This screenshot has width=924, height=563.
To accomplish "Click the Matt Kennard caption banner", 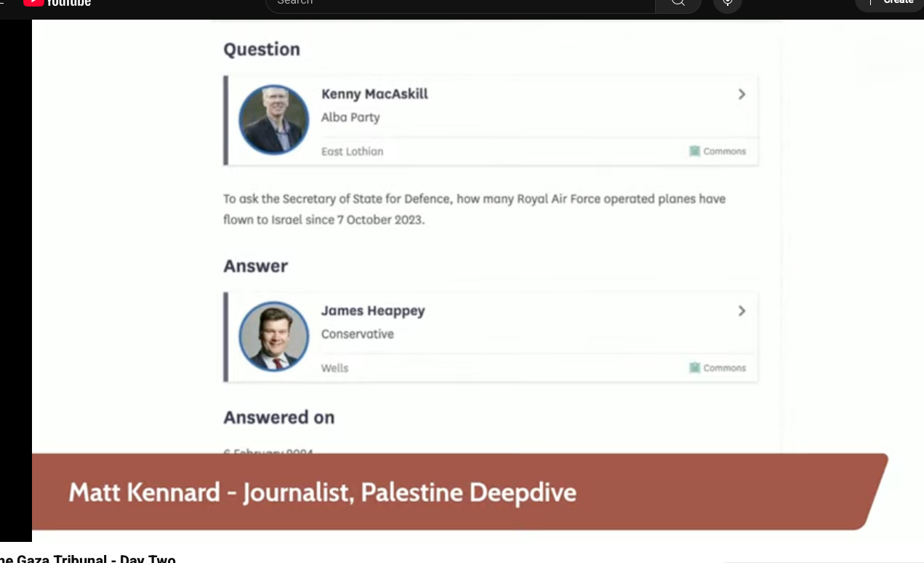I will (460, 492).
